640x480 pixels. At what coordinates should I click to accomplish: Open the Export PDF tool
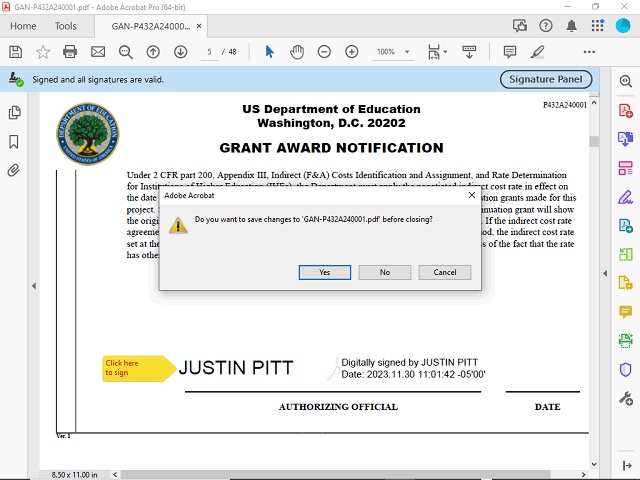(625, 139)
